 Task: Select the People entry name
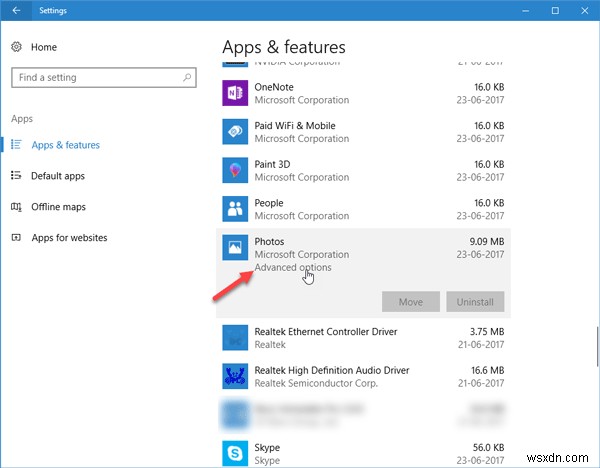(x=269, y=203)
